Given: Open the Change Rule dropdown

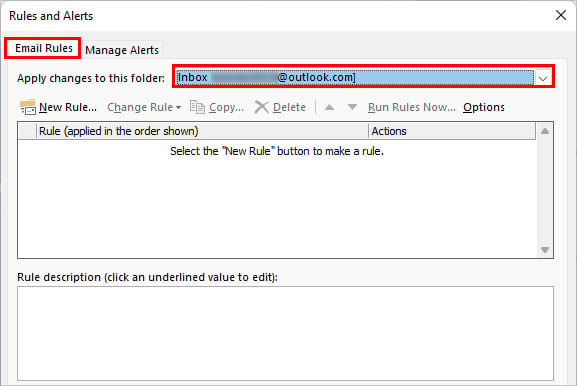Looking at the screenshot, I should [x=144, y=107].
